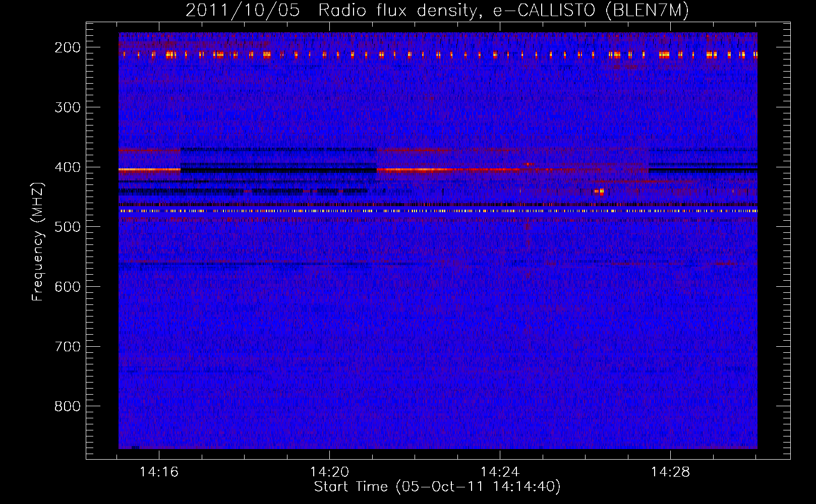Screen dimensions: 816x504
Task: Select the 200 frequency tick label
Action: 67,47
